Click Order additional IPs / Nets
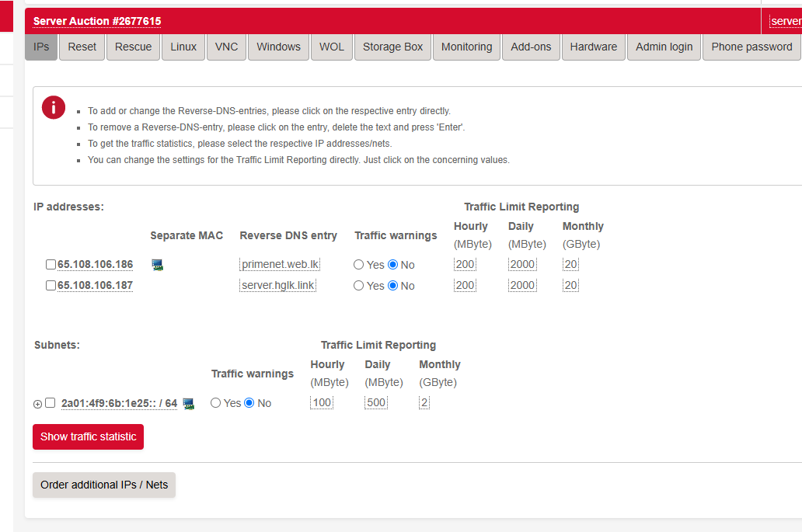The height and width of the screenshot is (532, 802). click(x=104, y=485)
